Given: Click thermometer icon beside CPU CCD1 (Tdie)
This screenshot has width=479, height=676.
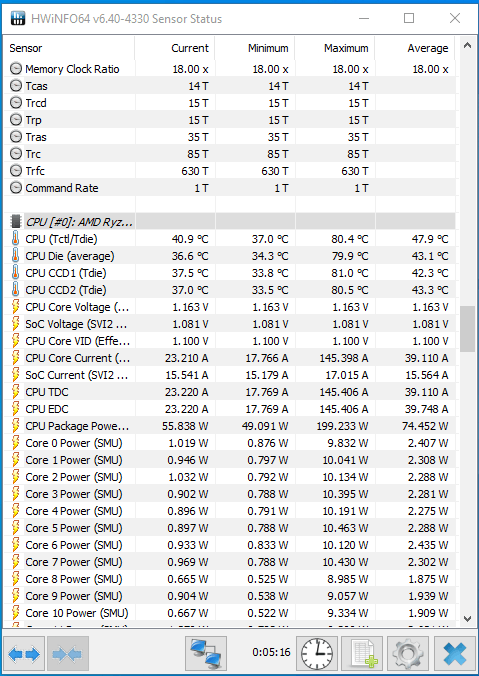Looking at the screenshot, I should pyautogui.click(x=16, y=272).
